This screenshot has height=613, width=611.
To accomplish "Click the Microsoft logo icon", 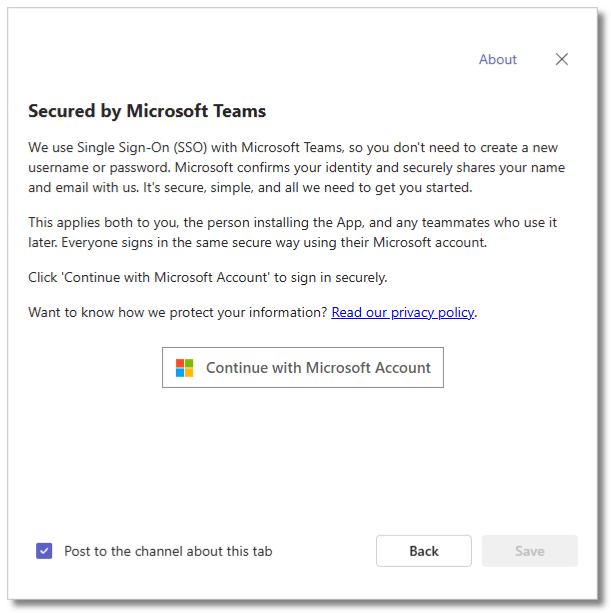I will tap(184, 368).
